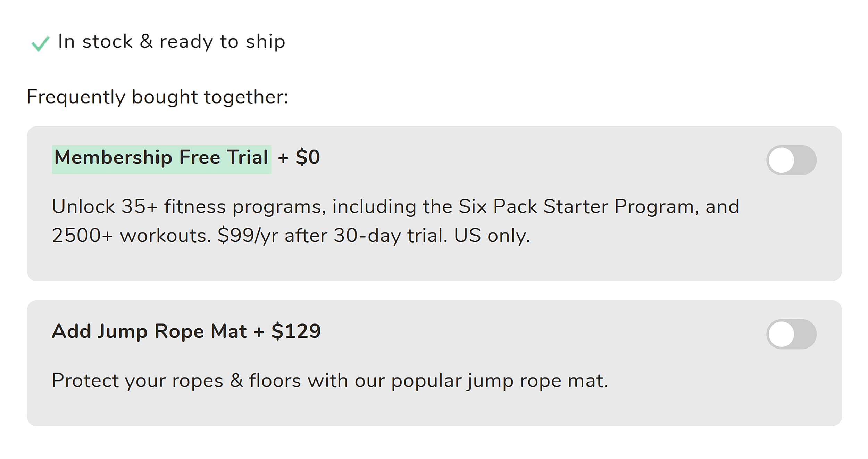868x459 pixels.
Task: Click the $129 price next to Jump Rope Mat
Action: [297, 331]
